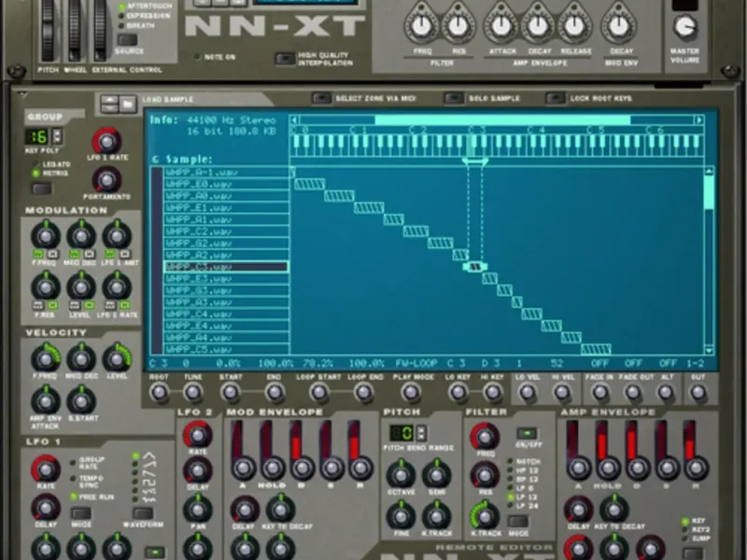
Task: Open the Load Sample folder button
Action: pyautogui.click(x=128, y=104)
